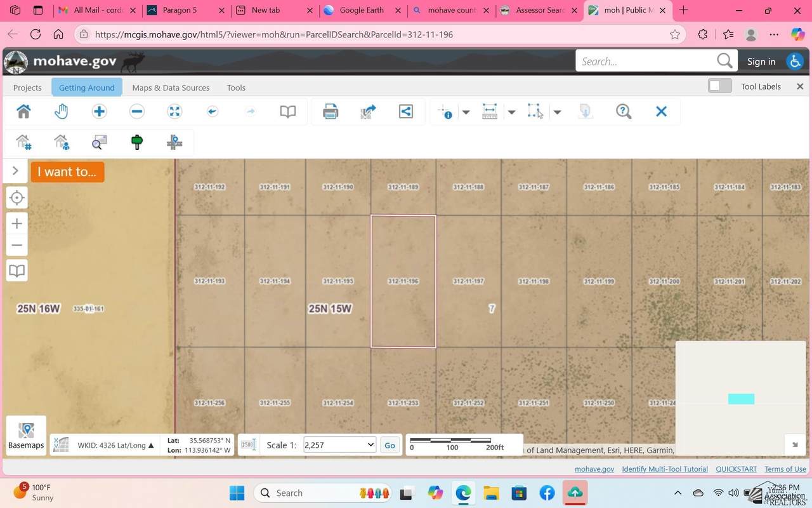
Task: Open the Bookmarks book icon in toolbar
Action: (288, 112)
